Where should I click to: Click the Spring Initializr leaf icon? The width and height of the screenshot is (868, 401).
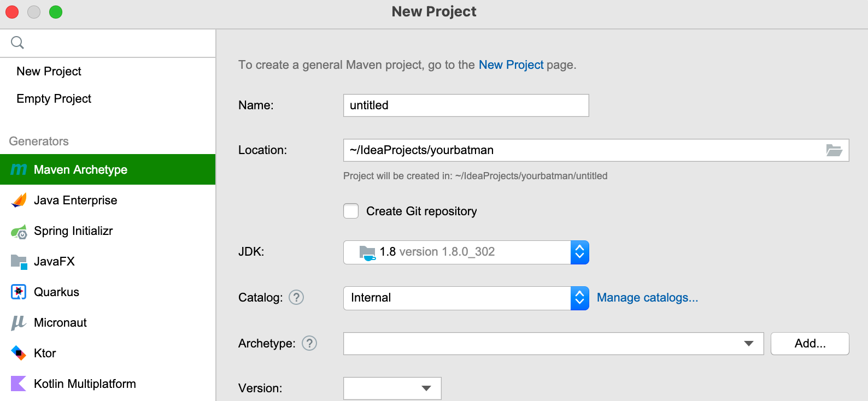pos(19,231)
